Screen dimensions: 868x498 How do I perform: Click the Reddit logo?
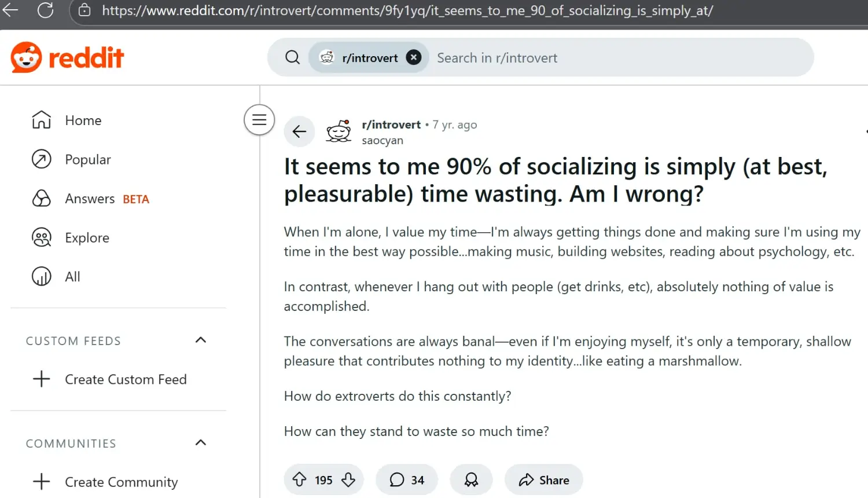pyautogui.click(x=67, y=57)
